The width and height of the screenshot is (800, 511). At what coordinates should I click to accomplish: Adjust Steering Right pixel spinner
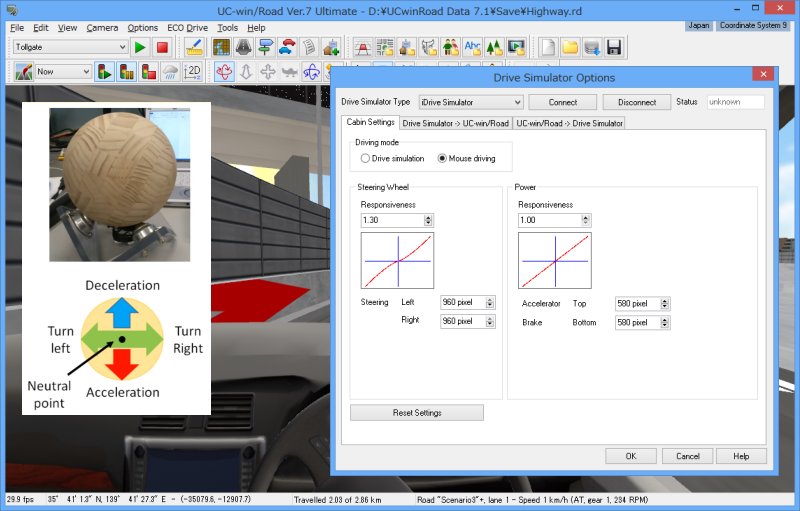490,321
